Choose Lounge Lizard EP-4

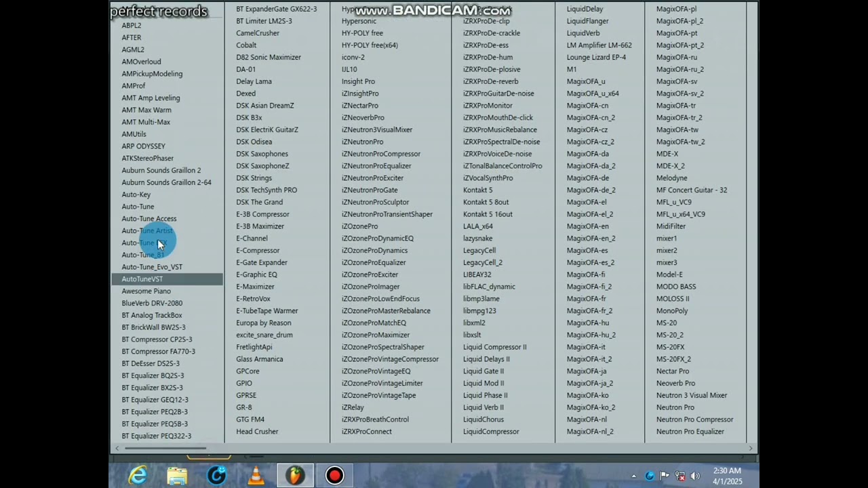tap(596, 58)
